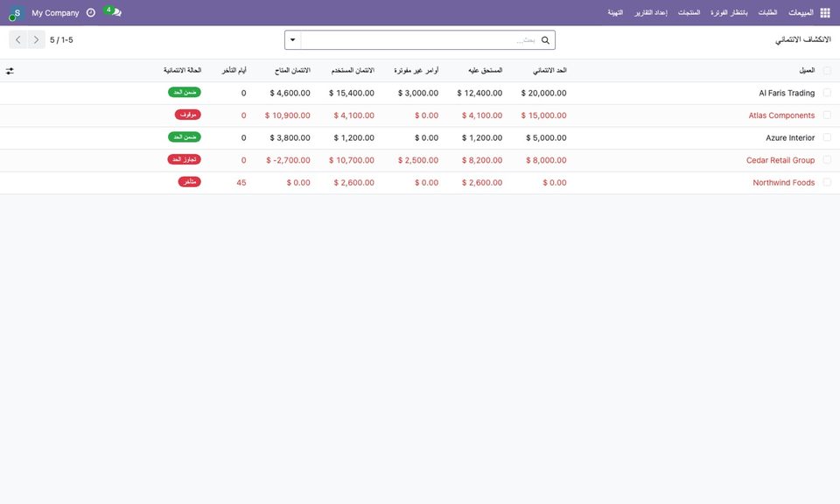Screen dimensions: 840x504
Task: Sort by the أوامر غير مفوترة column header
Action: (416, 71)
